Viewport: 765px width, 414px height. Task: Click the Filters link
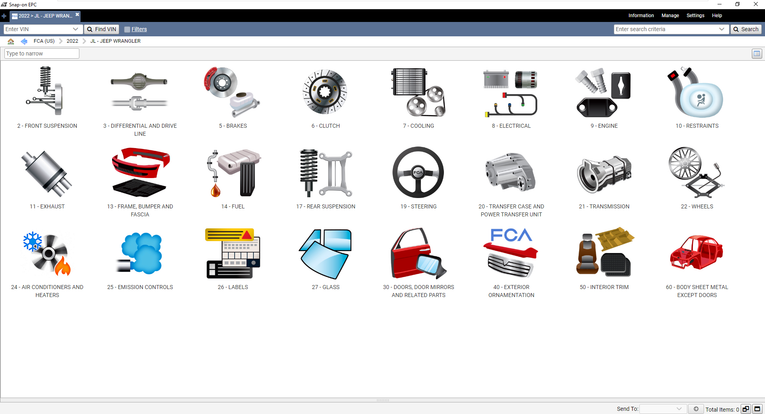(x=136, y=30)
